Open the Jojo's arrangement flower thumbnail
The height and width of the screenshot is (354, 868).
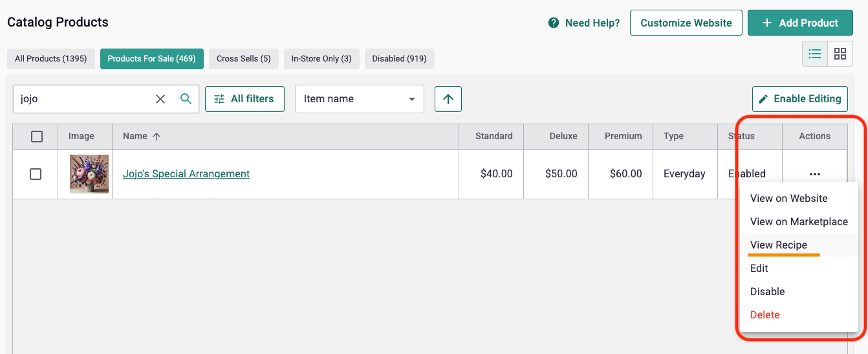[89, 174]
